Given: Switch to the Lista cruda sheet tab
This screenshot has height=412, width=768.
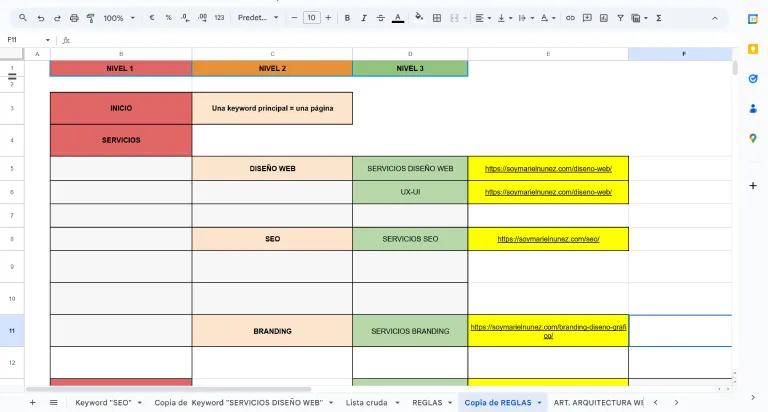Looking at the screenshot, I should point(366,402).
